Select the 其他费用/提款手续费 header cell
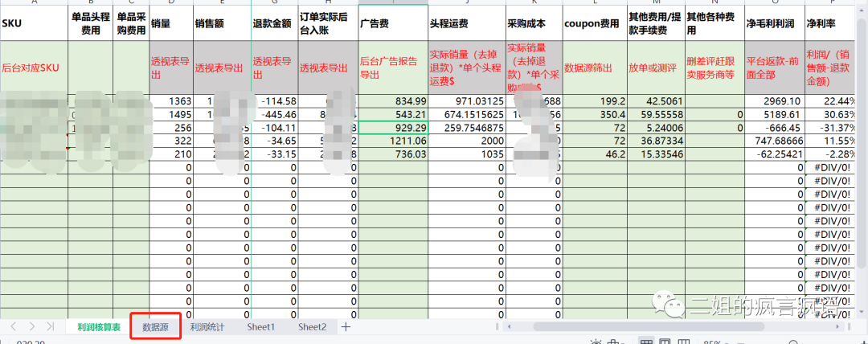Image resolution: width=868 pixels, height=344 pixels. [x=656, y=23]
